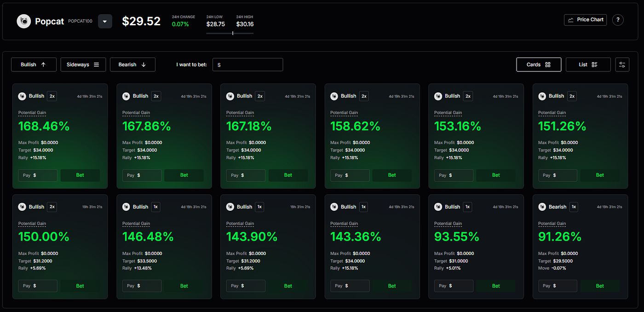The height and width of the screenshot is (312, 644).
Task: Click the 19h 31m 21s timer on 150.00% card
Action: pos(92,207)
